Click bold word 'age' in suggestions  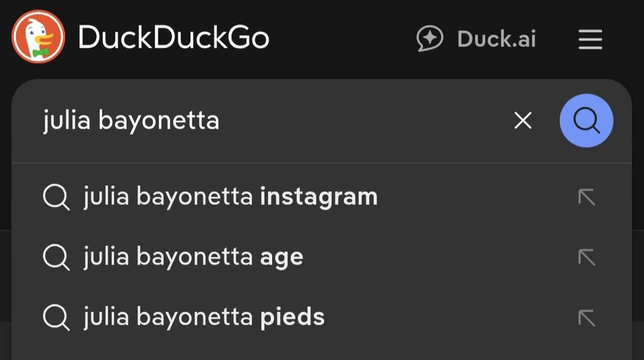282,258
